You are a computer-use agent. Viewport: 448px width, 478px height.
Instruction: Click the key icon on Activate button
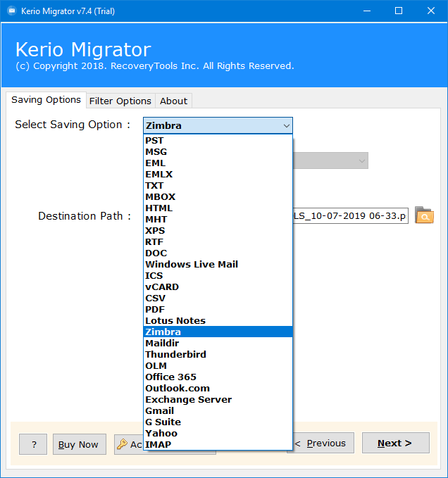122,444
